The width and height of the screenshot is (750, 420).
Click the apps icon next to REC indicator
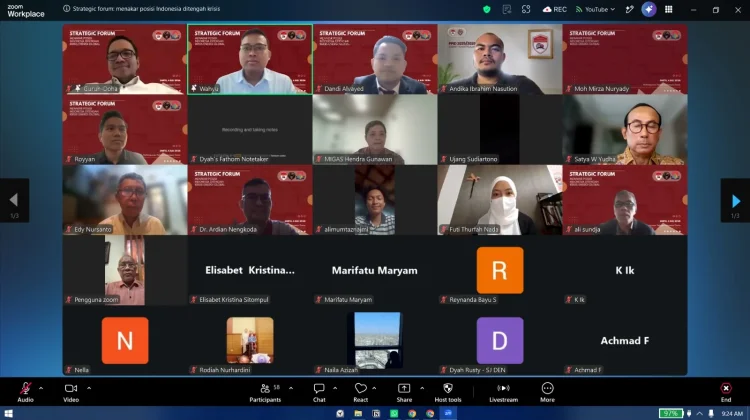pyautogui.click(x=526, y=9)
